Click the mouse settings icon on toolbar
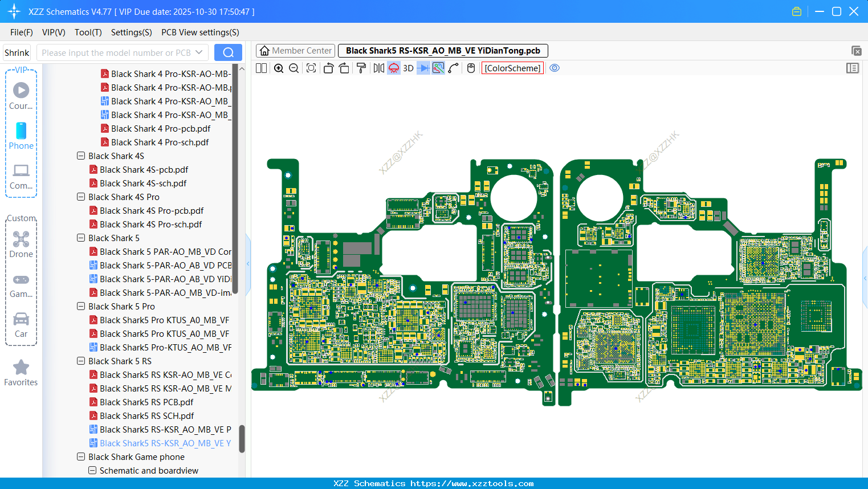Image resolution: width=868 pixels, height=489 pixels. (470, 68)
